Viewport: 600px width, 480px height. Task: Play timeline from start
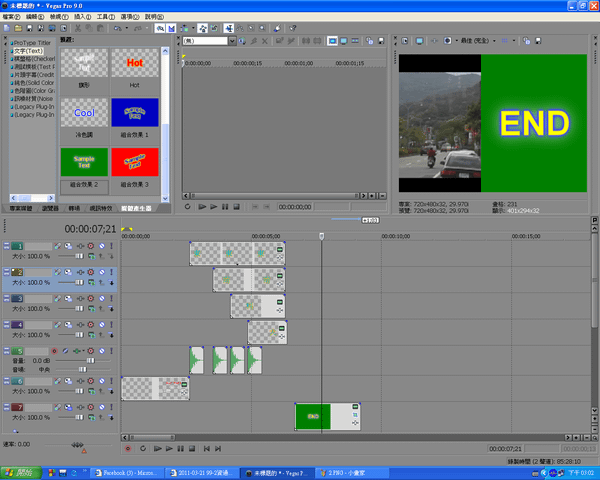pyautogui.click(x=157, y=449)
